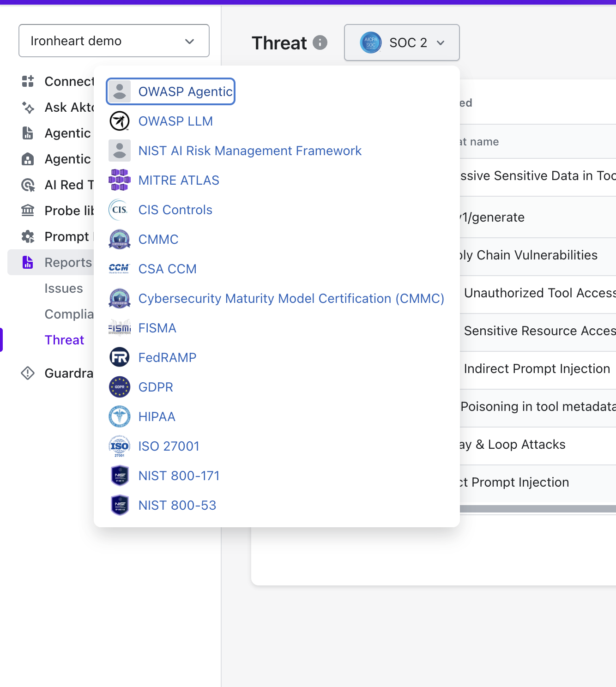Open the Ironheart demo account dropdown
Screen dimensions: 616x687
114,41
